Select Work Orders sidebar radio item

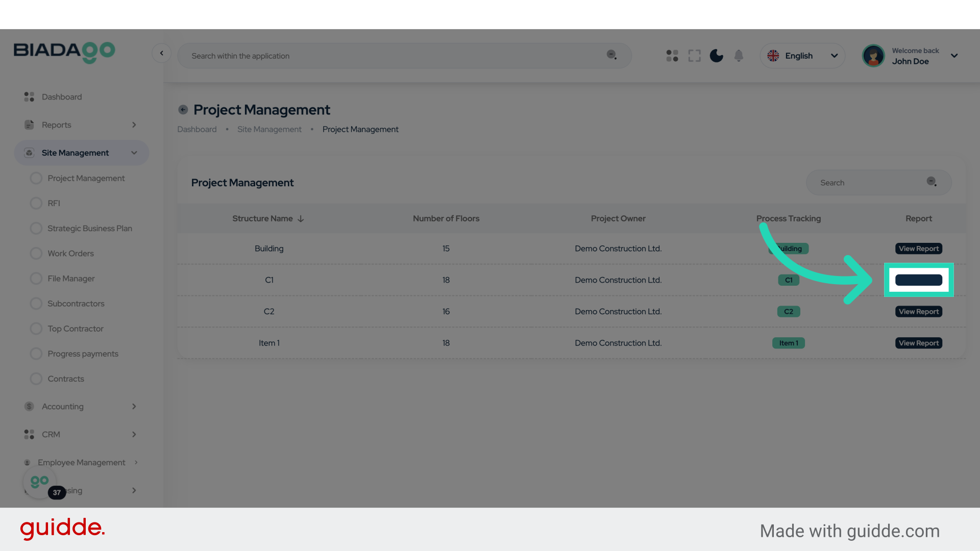click(36, 254)
